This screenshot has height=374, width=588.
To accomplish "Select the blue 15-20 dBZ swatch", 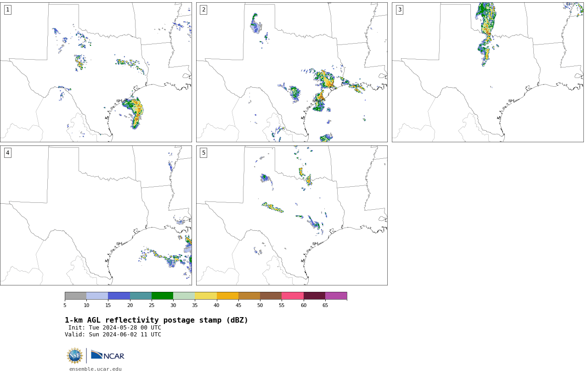I will (119, 296).
